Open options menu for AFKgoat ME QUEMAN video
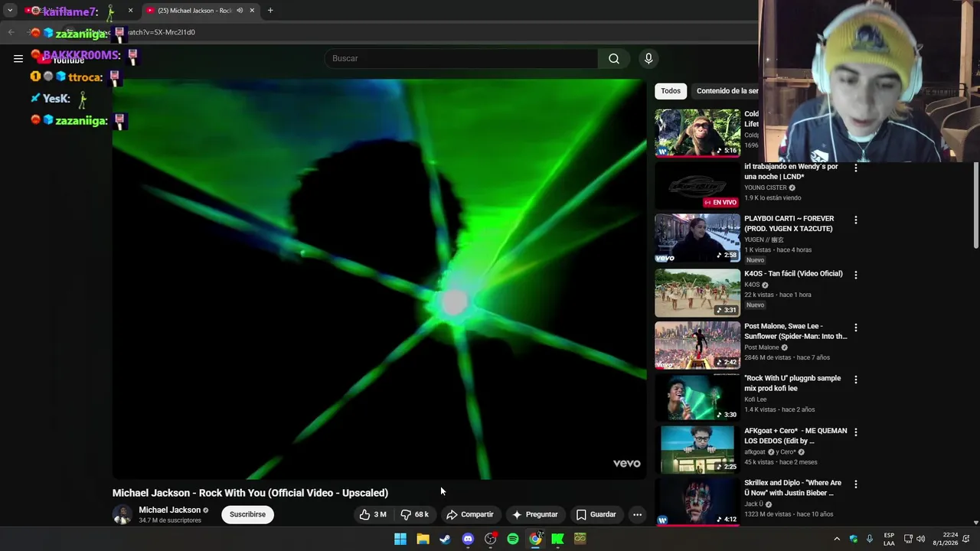 point(856,432)
